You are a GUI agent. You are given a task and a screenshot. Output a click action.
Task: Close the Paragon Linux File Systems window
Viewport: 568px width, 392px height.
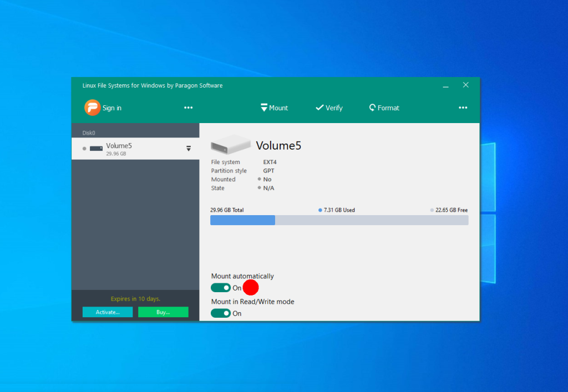(x=466, y=85)
